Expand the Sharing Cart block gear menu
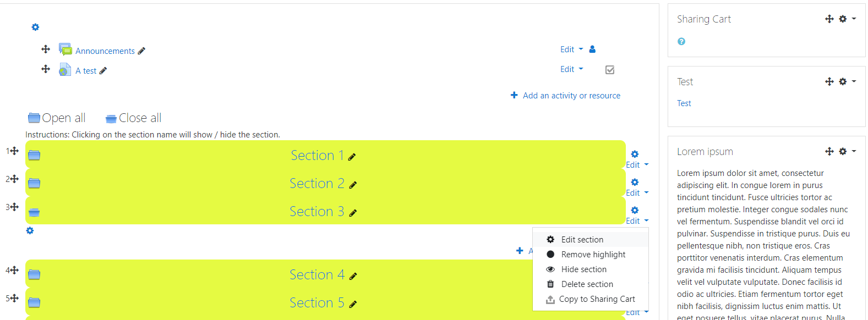 coord(847,19)
